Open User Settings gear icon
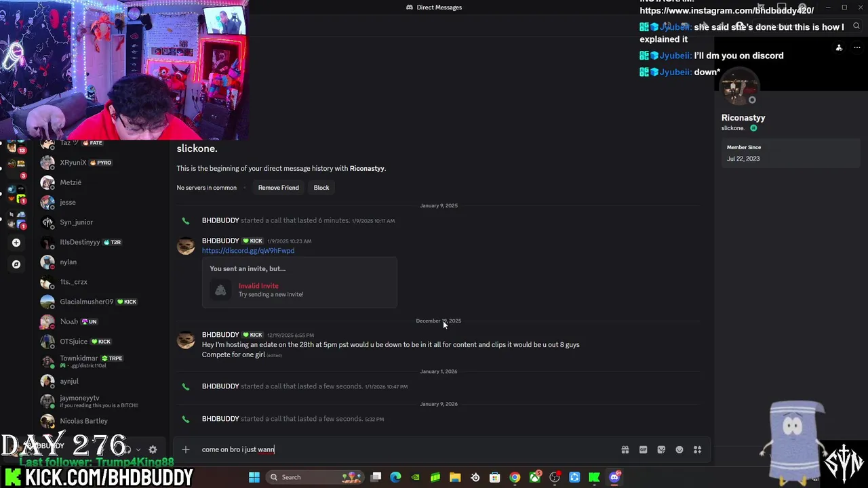This screenshot has height=488, width=868. click(x=153, y=449)
